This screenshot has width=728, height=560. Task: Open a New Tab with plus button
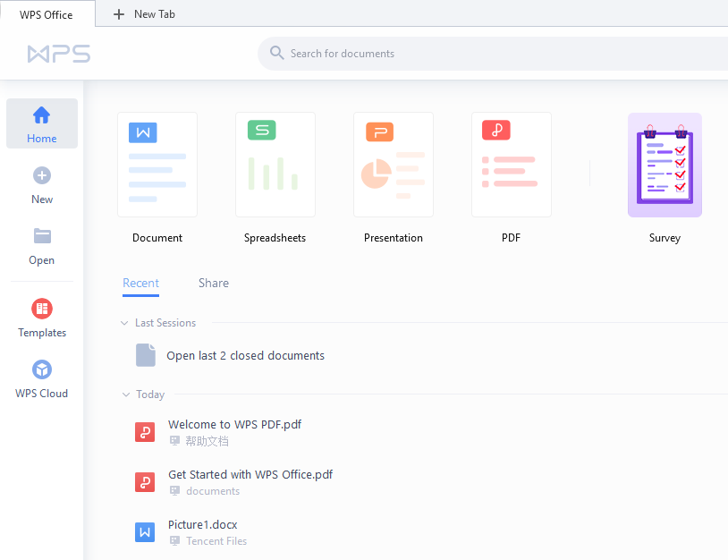click(119, 14)
